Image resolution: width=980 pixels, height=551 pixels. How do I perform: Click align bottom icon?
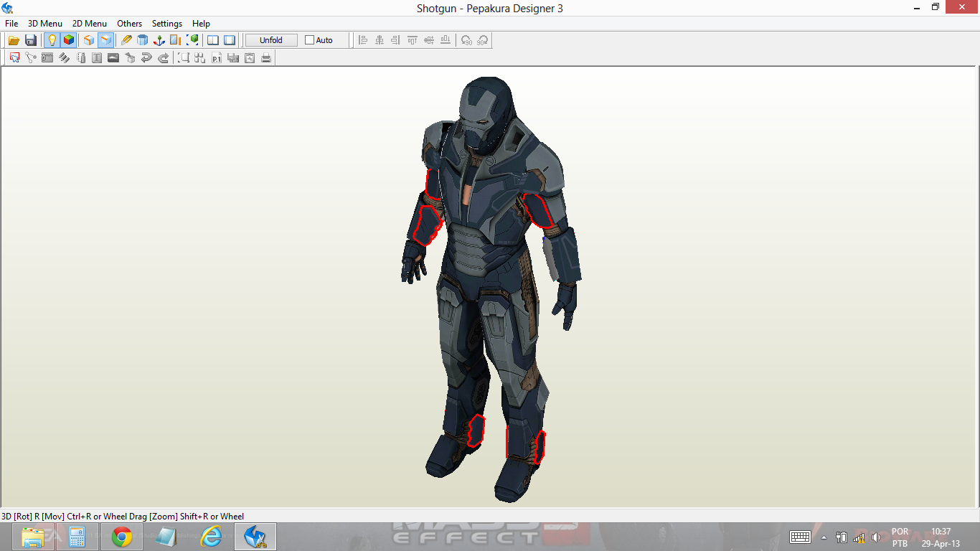pos(446,40)
